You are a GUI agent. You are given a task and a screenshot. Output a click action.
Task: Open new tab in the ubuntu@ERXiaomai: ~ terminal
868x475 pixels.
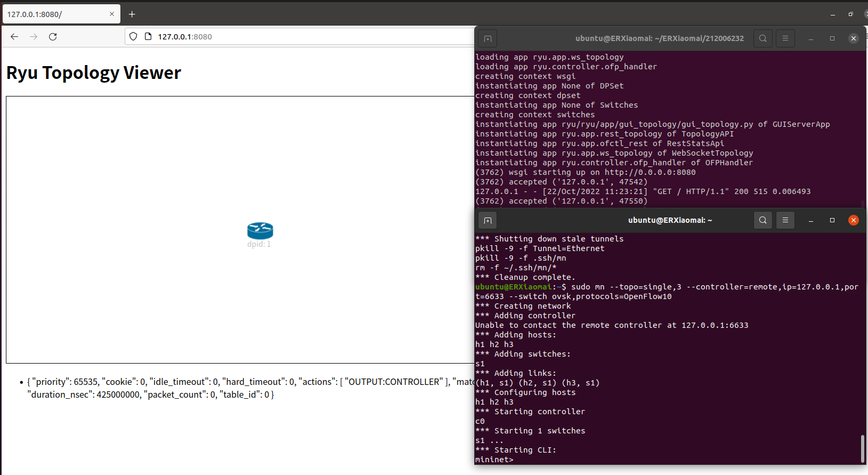[488, 220]
